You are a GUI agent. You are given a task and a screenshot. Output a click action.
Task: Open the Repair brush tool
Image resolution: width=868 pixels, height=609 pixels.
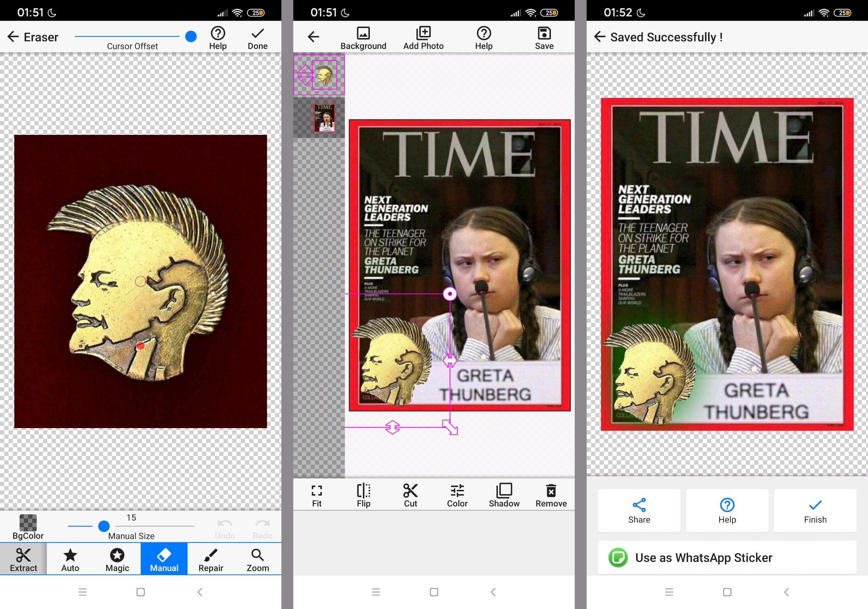coord(211,559)
